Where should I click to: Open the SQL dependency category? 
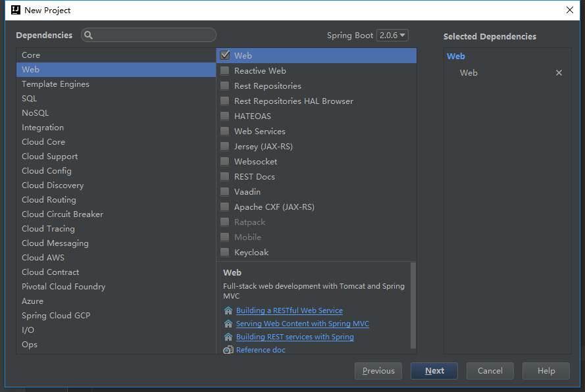coord(116,99)
